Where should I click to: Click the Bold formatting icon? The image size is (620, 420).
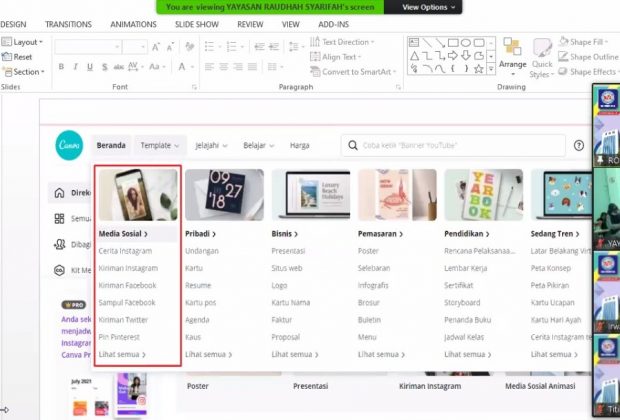[x=61, y=67]
